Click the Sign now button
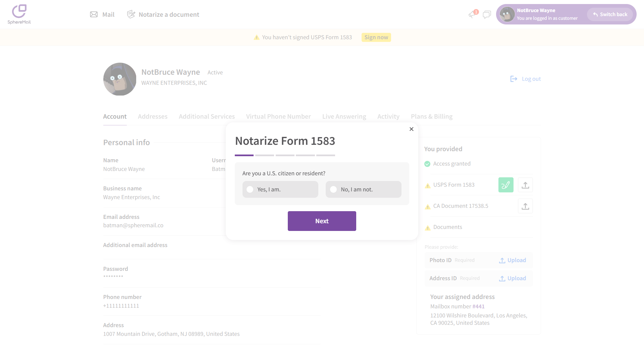The height and width of the screenshot is (362, 644). coord(376,37)
